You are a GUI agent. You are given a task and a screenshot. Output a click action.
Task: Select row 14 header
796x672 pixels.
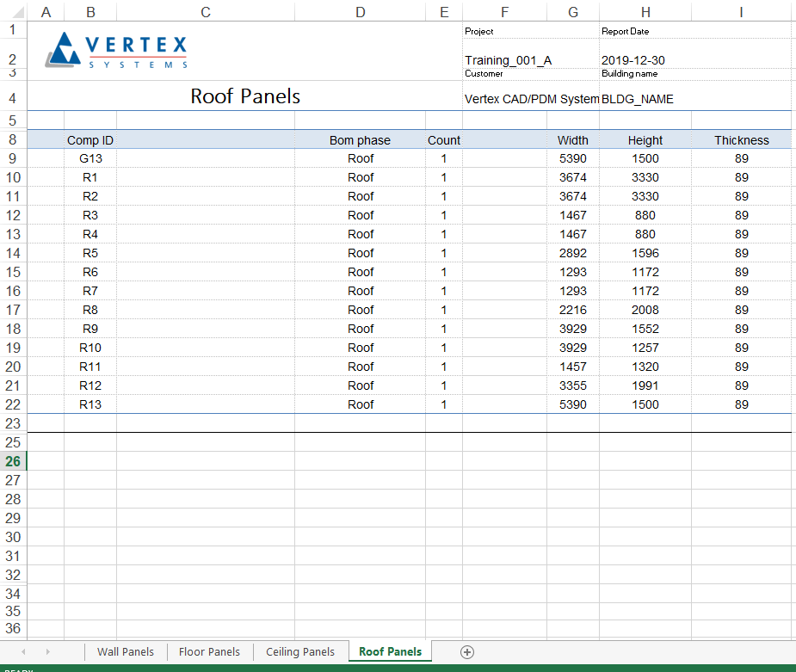point(13,253)
